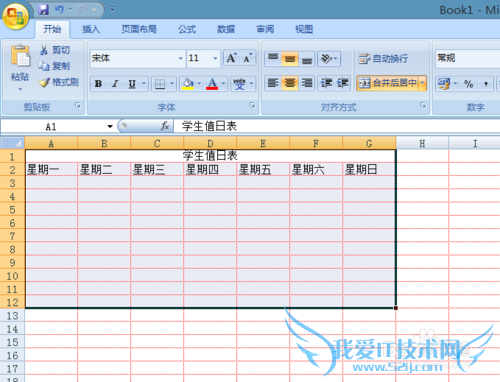Screen dimensions: 500x382
Task: Customize quick access toolbar dropdown
Action: [112, 9]
